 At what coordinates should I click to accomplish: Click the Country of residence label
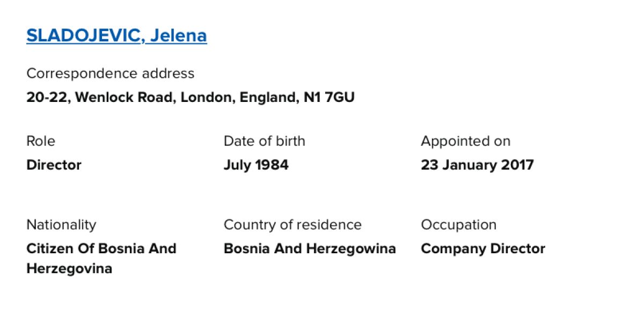click(292, 224)
